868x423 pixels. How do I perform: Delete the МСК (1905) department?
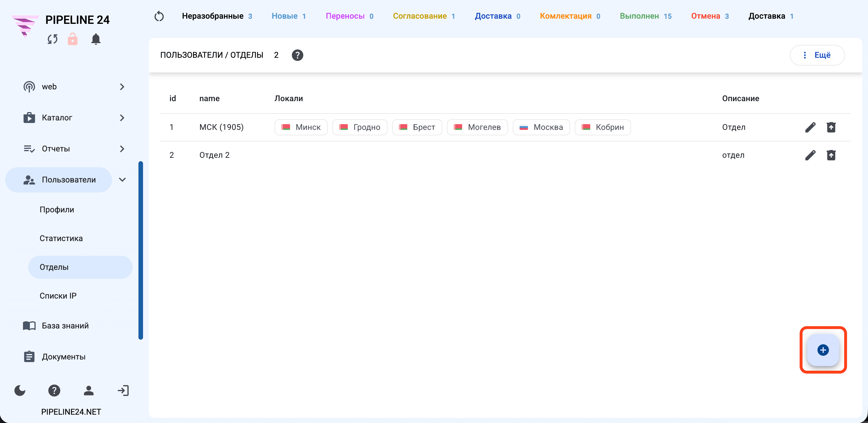(831, 127)
